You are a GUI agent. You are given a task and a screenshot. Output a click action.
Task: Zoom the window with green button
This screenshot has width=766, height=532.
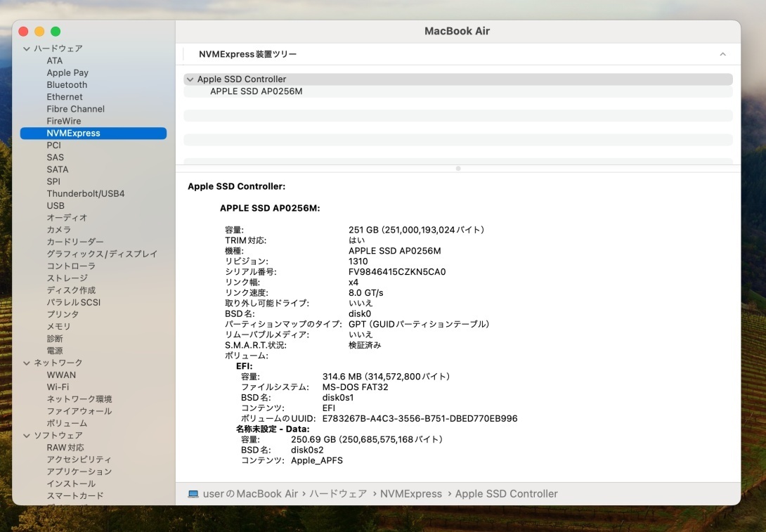(56, 32)
